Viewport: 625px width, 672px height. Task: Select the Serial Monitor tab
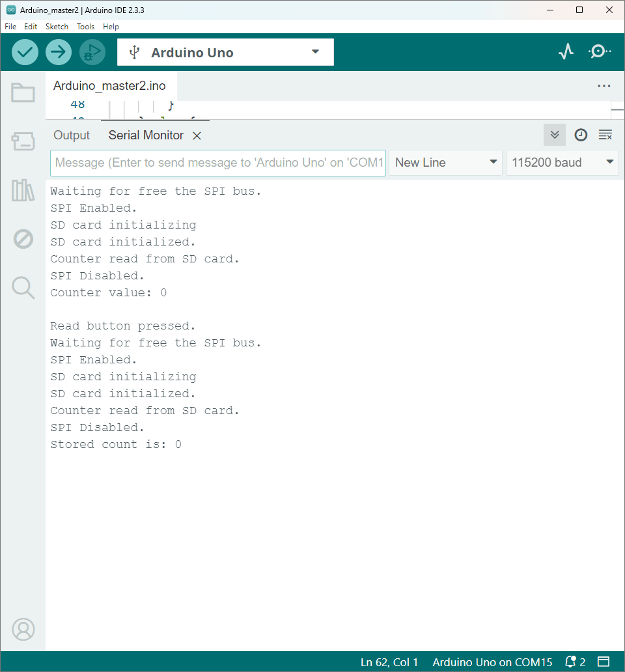click(x=146, y=135)
